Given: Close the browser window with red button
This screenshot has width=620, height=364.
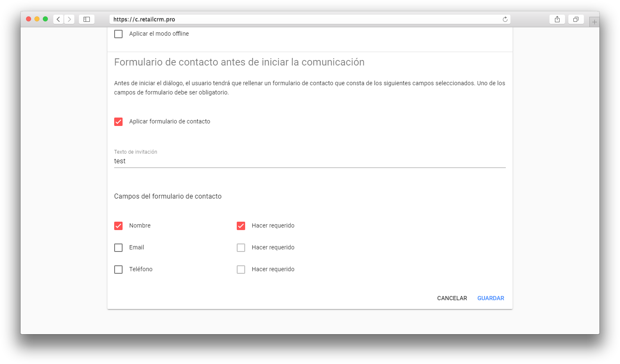Looking at the screenshot, I should 29,19.
